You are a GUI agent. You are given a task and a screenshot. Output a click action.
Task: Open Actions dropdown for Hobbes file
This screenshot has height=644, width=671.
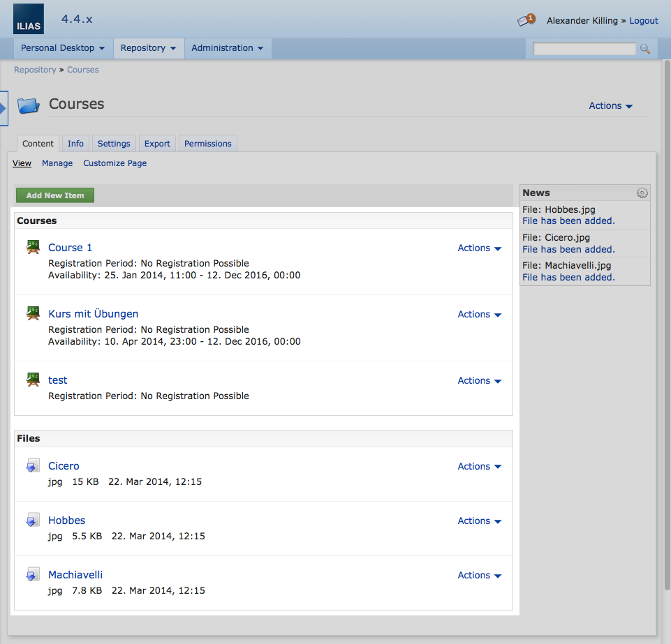[479, 521]
